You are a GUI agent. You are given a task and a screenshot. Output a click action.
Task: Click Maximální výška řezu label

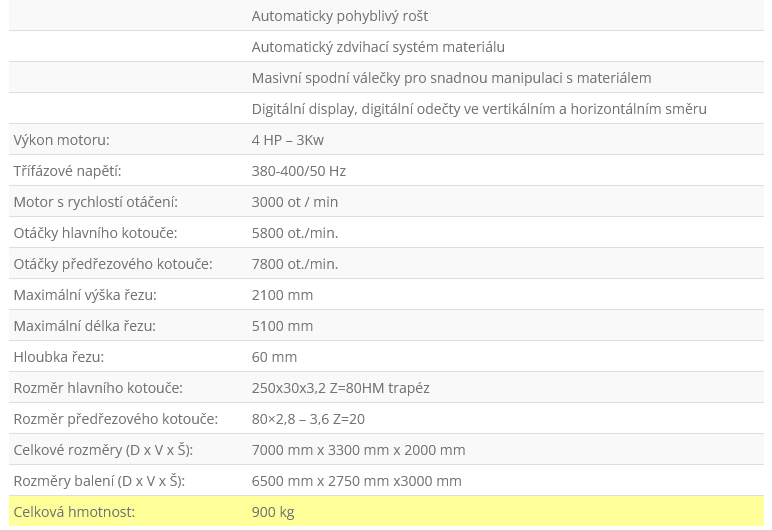coord(85,295)
